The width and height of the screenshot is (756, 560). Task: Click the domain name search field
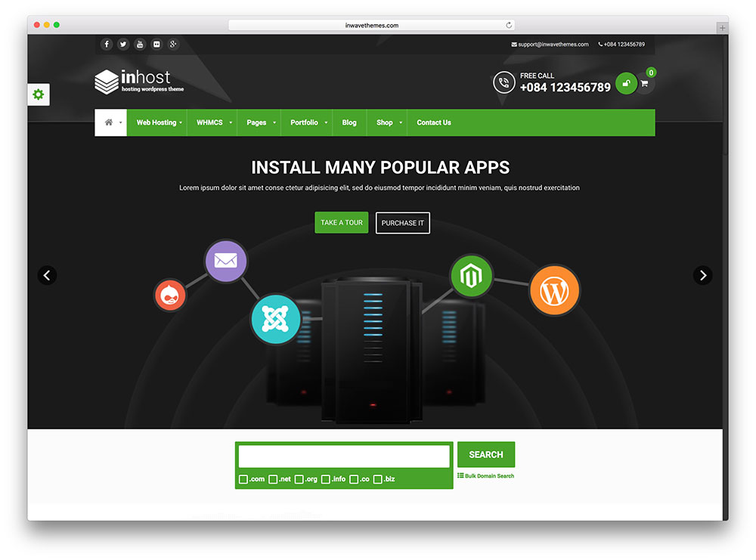point(344,456)
